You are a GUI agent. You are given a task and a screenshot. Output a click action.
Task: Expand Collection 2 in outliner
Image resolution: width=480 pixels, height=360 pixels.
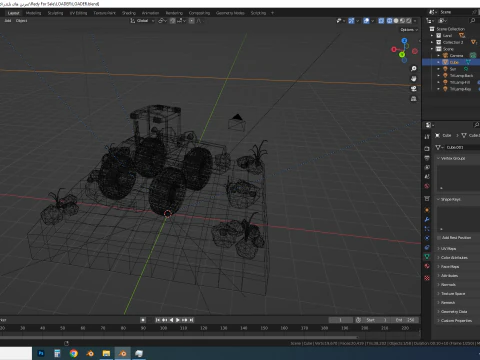[x=432, y=42]
